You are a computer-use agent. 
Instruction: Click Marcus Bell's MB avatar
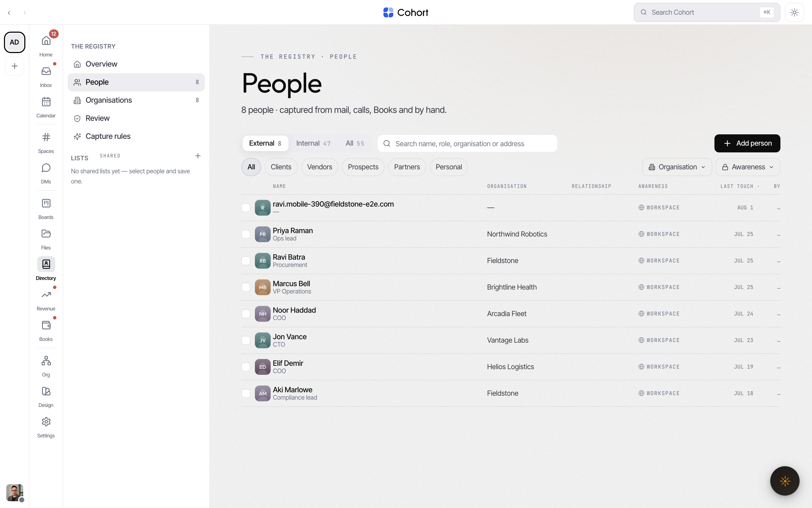pos(262,287)
